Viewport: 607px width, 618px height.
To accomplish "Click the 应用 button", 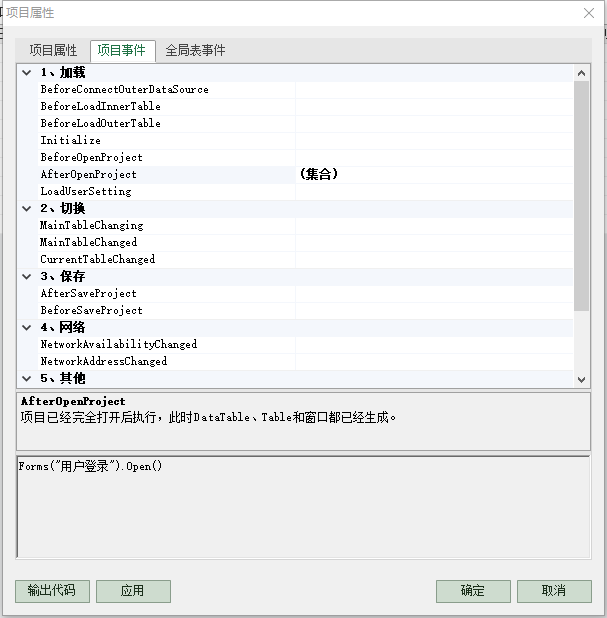I will [133, 591].
